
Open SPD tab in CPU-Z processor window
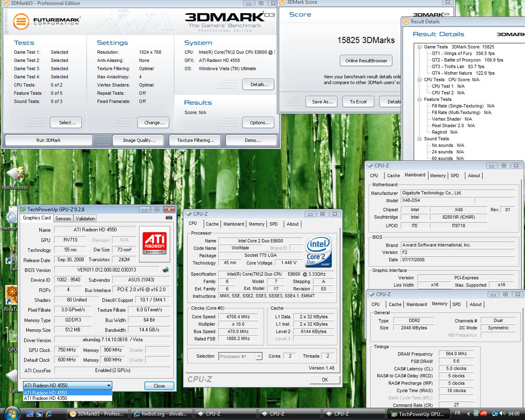(x=274, y=224)
